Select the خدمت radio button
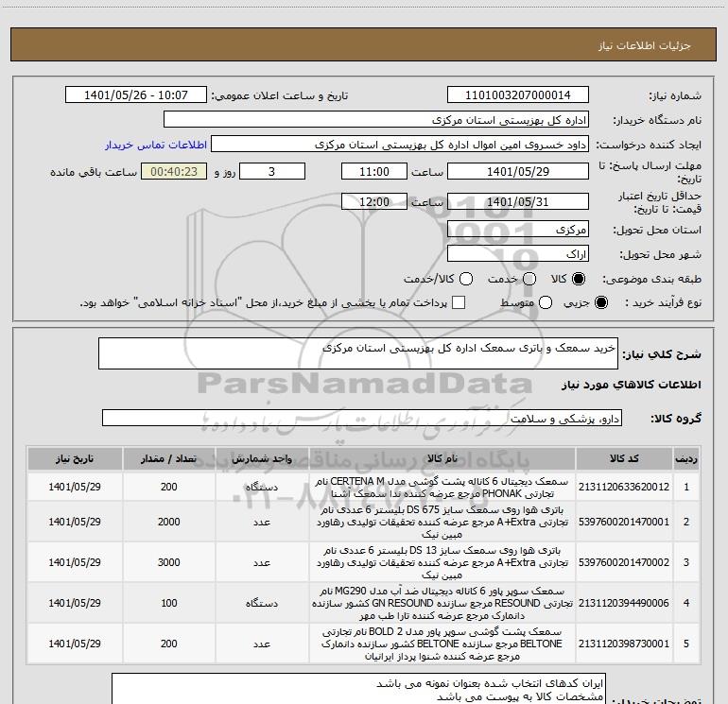The width and height of the screenshot is (728, 704). click(x=529, y=279)
